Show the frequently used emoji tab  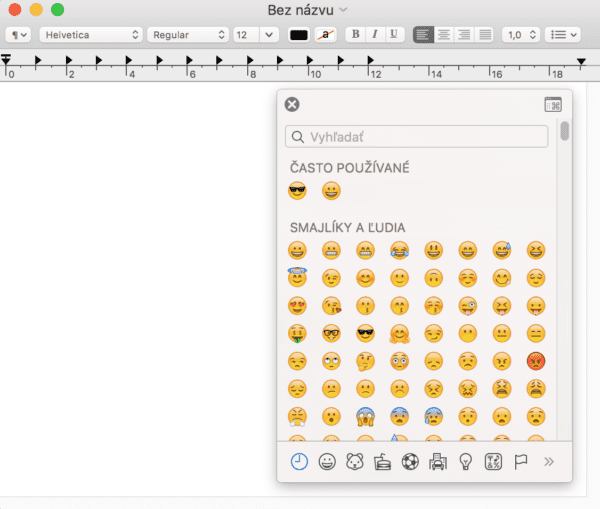[298, 462]
